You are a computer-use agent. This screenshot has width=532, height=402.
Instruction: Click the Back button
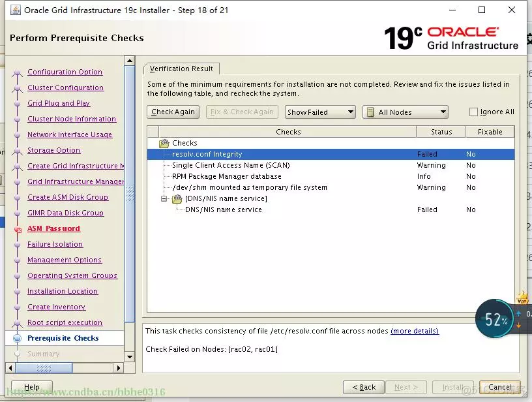364,387
